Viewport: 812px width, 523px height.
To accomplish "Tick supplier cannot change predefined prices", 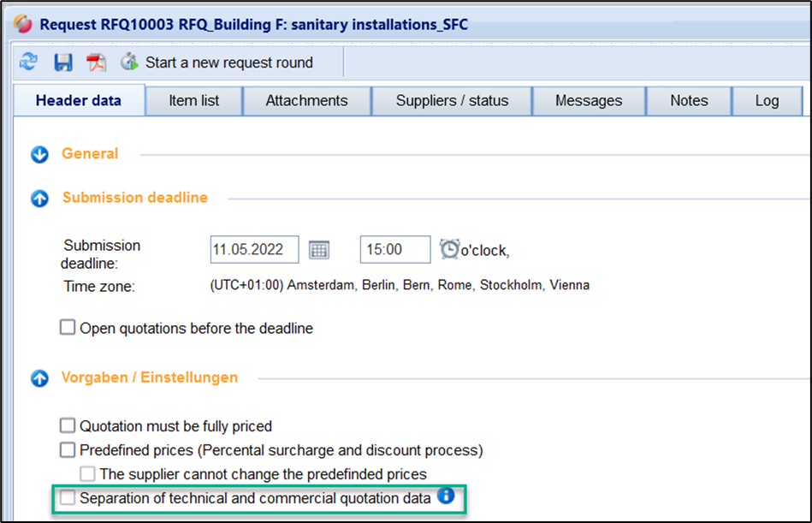I will pos(88,473).
